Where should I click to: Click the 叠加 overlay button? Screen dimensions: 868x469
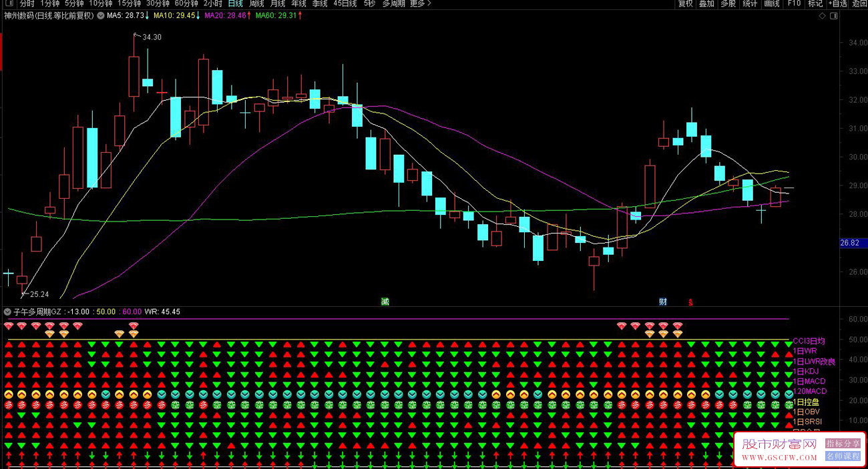pyautogui.click(x=707, y=3)
